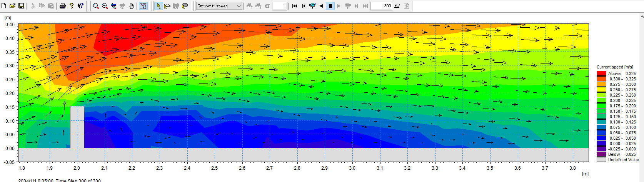Image resolution: width=644 pixels, height=182 pixels.
Task: Select the polygon selection pointer tool
Action: point(185,6)
